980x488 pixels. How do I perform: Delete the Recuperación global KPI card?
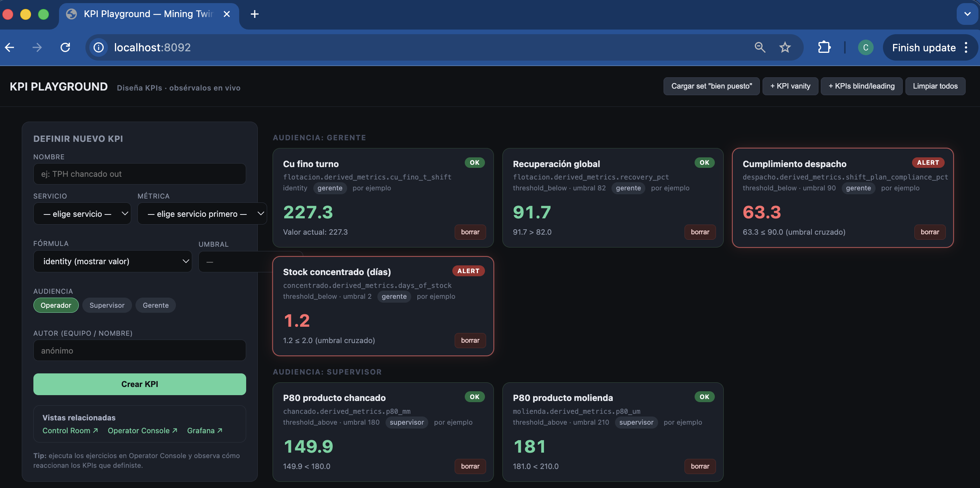(700, 232)
